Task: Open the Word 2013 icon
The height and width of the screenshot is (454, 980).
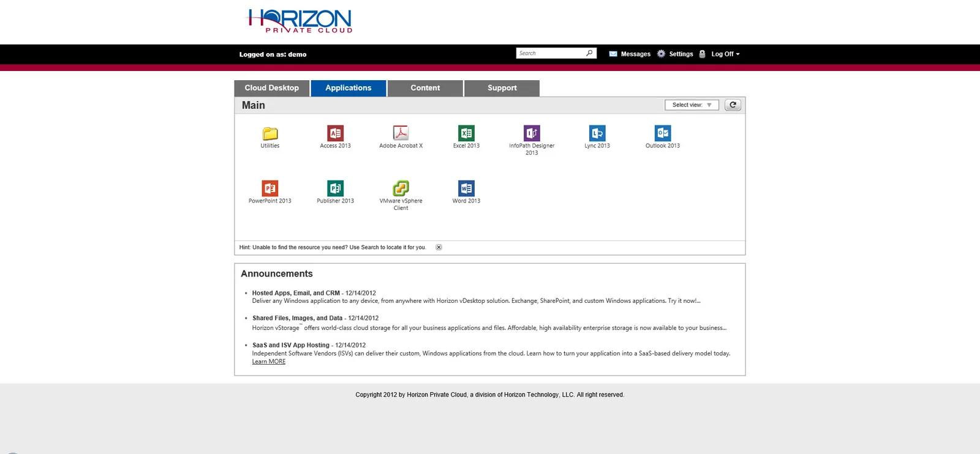Action: [466, 188]
